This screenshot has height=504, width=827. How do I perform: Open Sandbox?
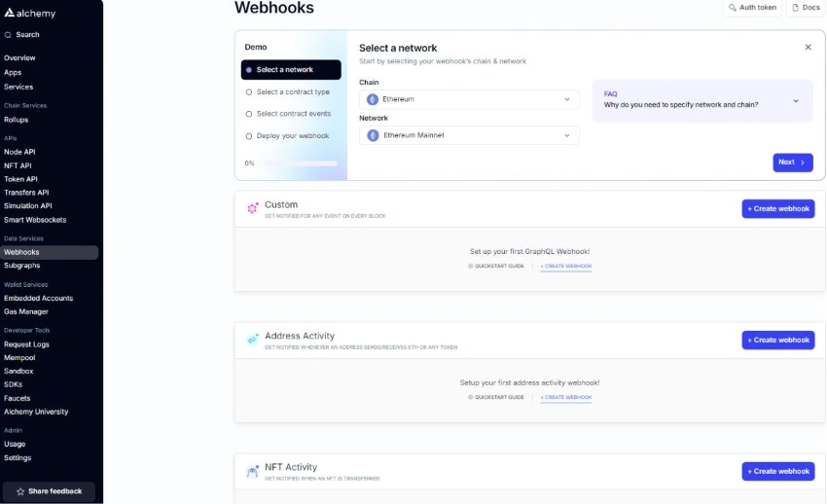click(x=18, y=371)
